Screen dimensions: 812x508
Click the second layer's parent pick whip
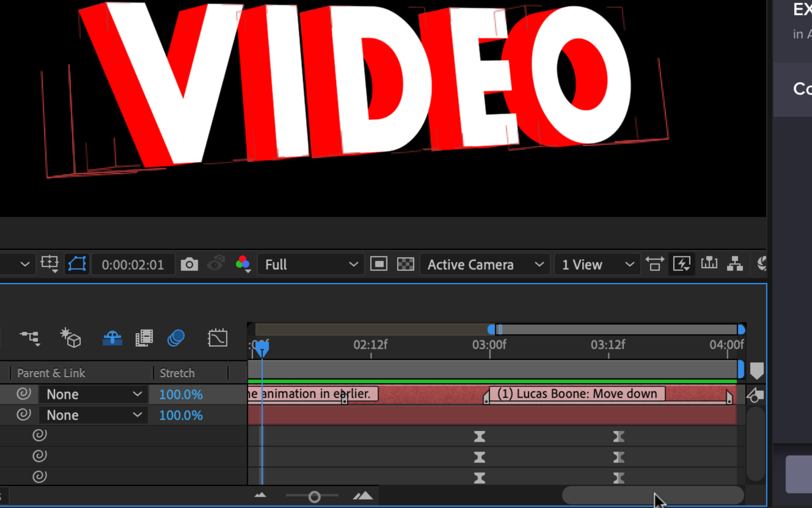coord(23,414)
